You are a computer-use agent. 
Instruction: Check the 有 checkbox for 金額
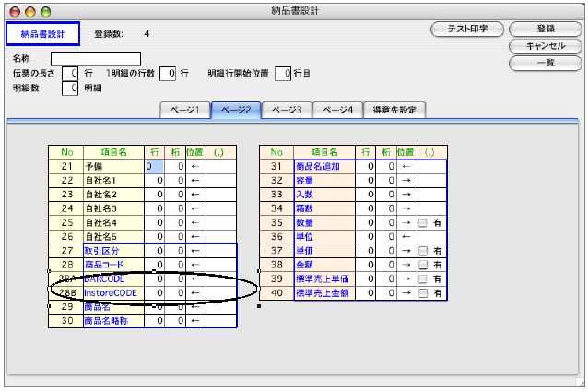point(423,265)
